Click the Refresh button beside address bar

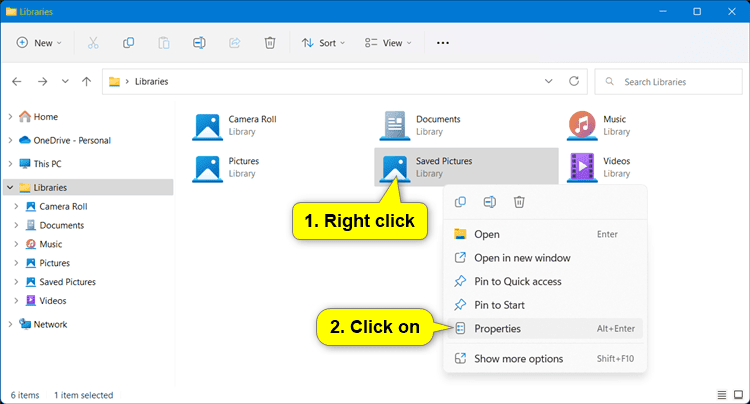[x=573, y=81]
